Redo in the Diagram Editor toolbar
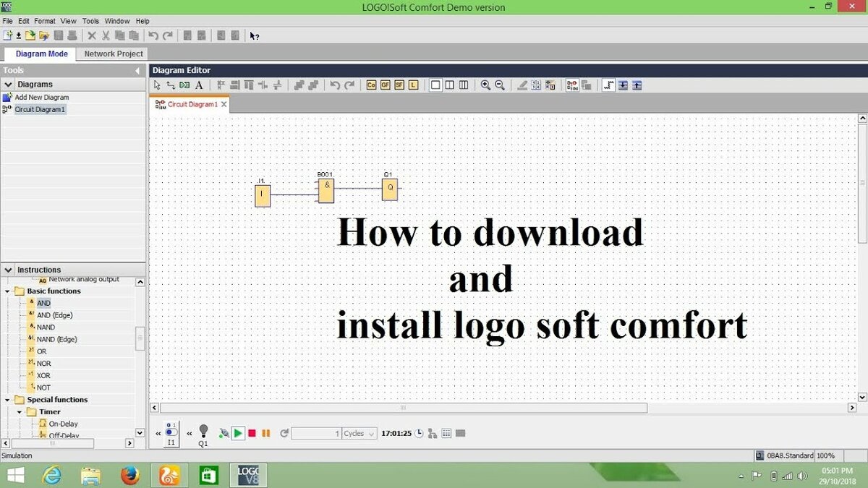The height and width of the screenshot is (488, 868). (349, 85)
